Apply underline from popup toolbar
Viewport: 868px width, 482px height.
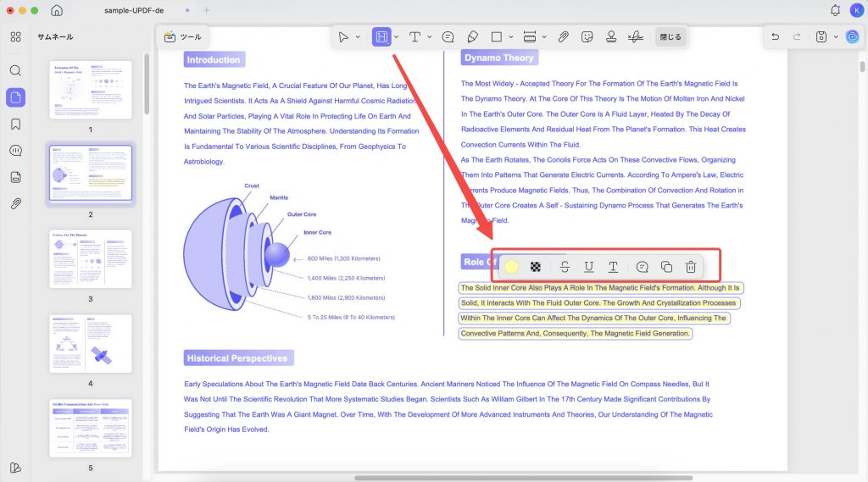[x=589, y=268]
